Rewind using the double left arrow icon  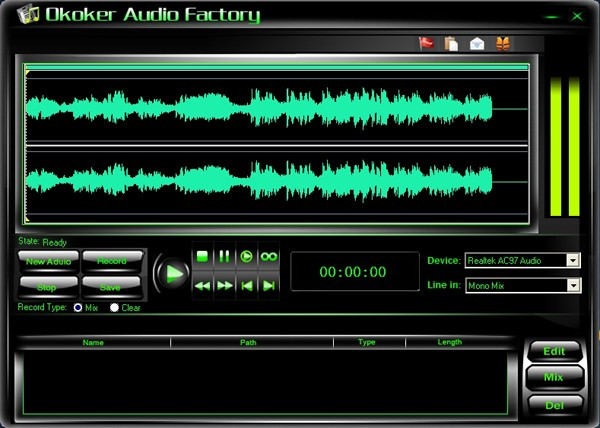tap(202, 285)
